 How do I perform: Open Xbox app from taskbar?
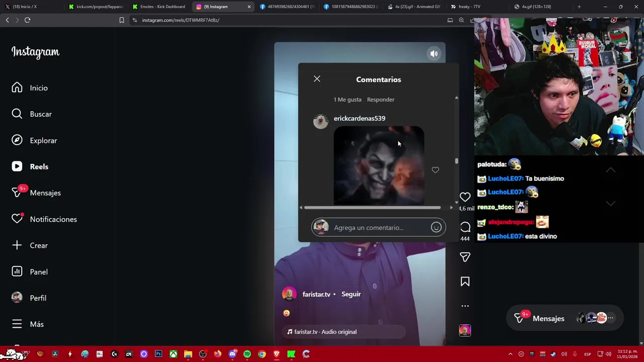(173, 354)
